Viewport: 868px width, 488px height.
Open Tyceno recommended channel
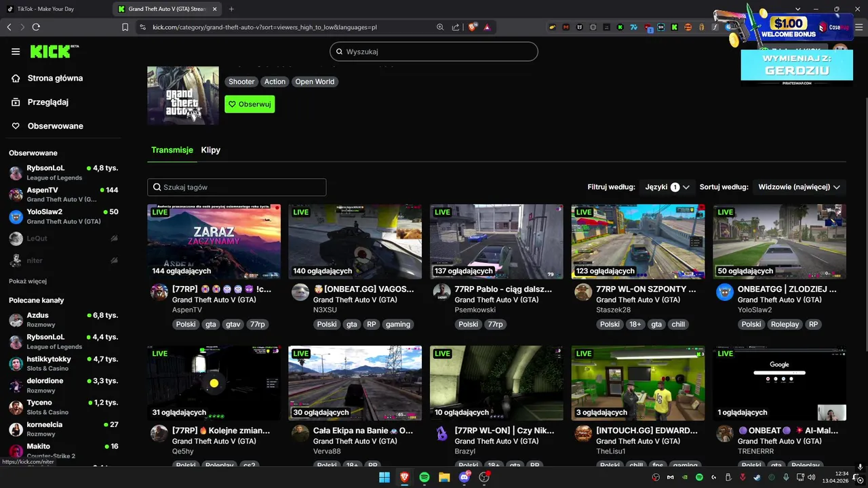click(63, 407)
